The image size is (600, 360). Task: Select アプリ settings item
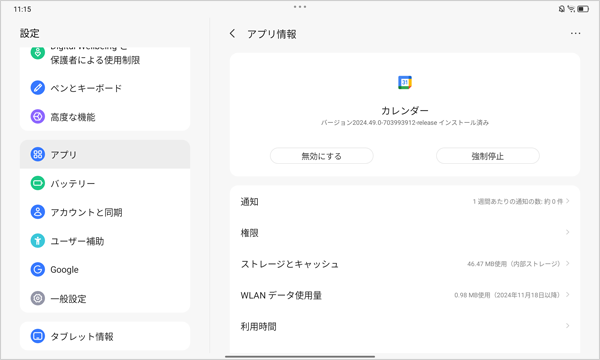105,154
